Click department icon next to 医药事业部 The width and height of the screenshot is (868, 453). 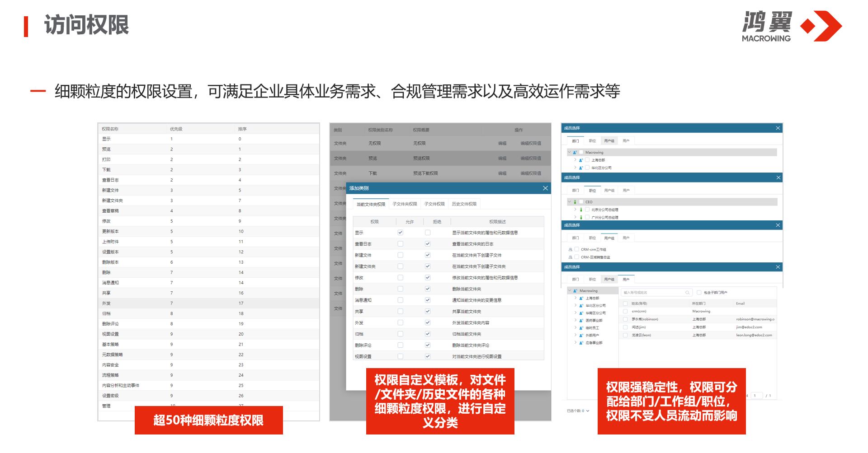(581, 320)
